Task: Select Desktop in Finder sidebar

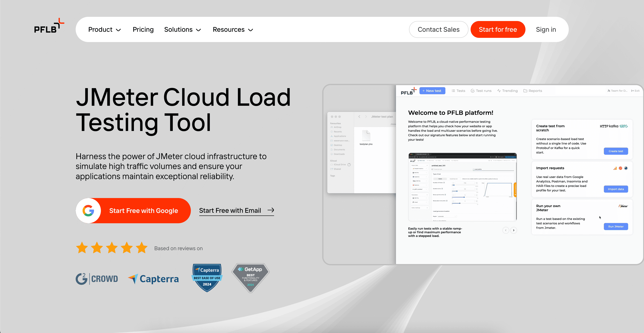Action: [x=336, y=145]
